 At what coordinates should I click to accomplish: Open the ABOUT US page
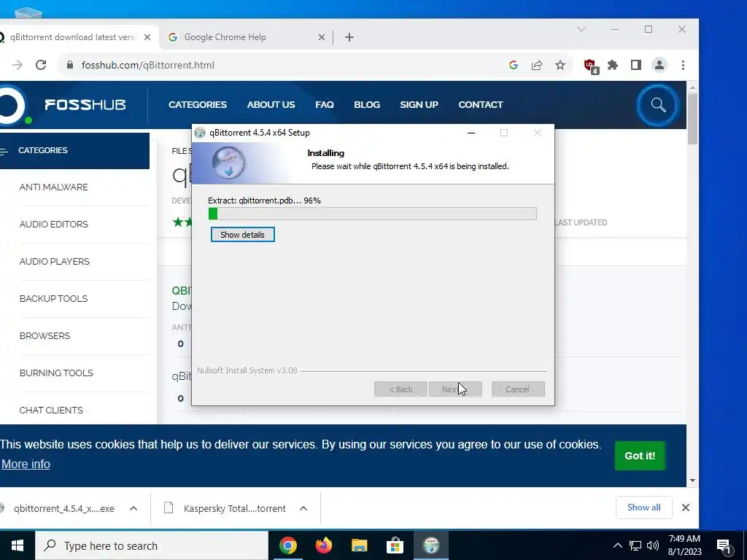click(271, 105)
